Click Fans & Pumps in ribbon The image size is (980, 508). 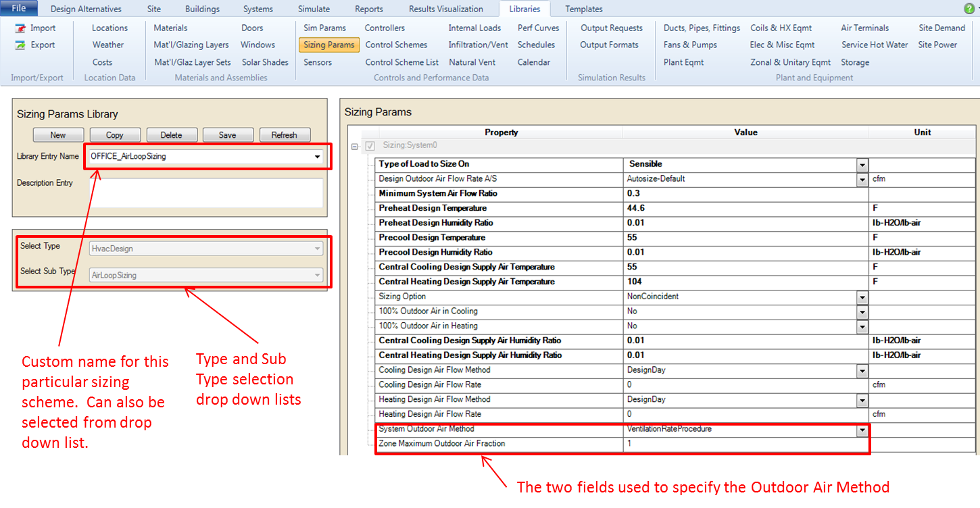(x=690, y=45)
